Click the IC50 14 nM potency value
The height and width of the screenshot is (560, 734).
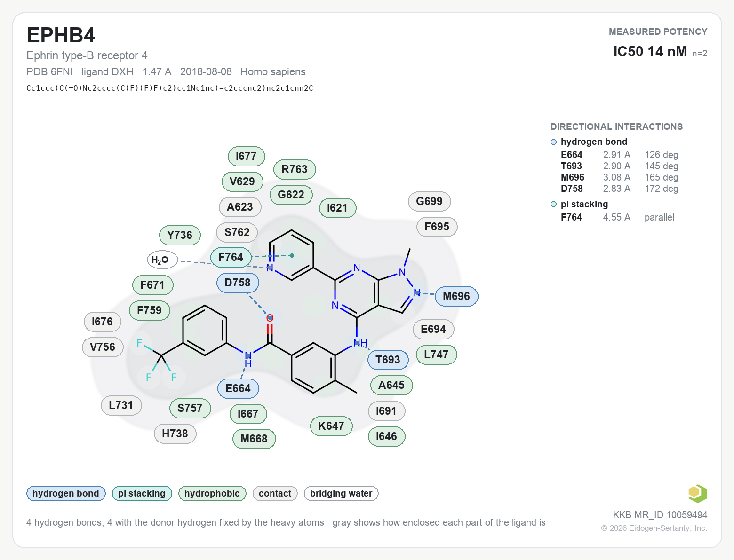[650, 52]
